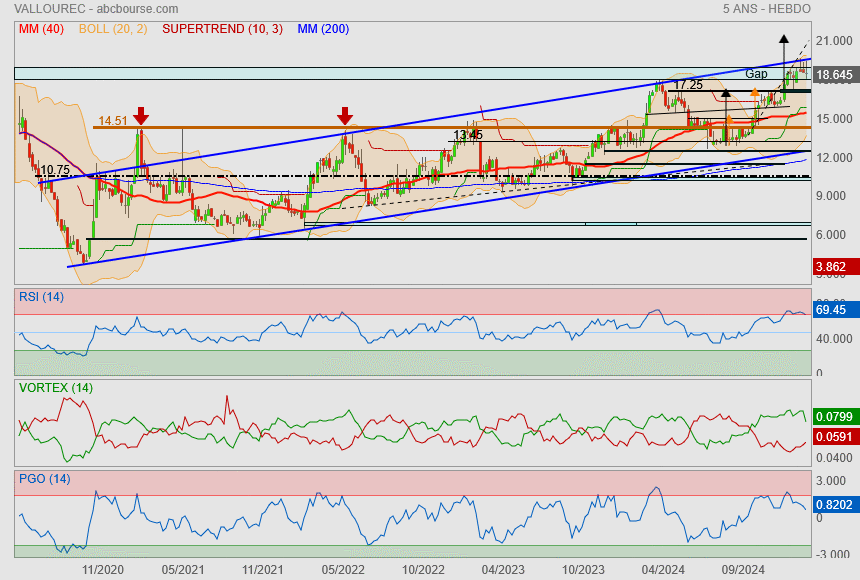
Task: Select the red Vortex value 0.0591
Action: (835, 437)
